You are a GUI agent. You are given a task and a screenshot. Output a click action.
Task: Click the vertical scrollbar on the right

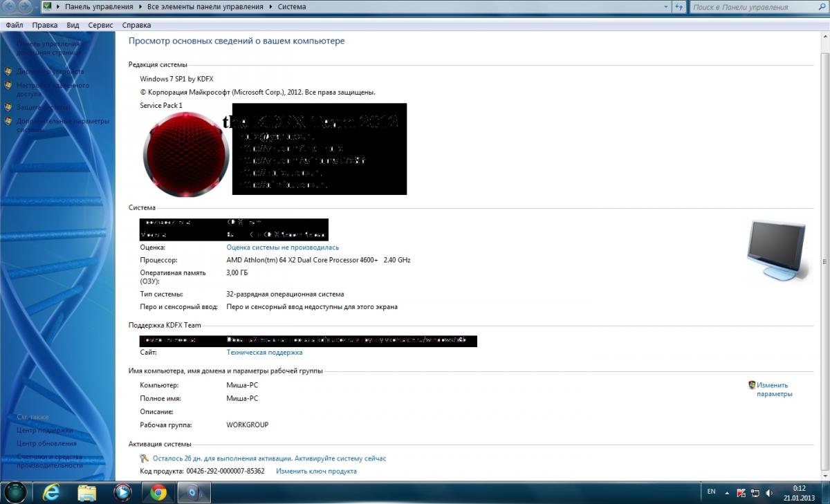coord(825,263)
